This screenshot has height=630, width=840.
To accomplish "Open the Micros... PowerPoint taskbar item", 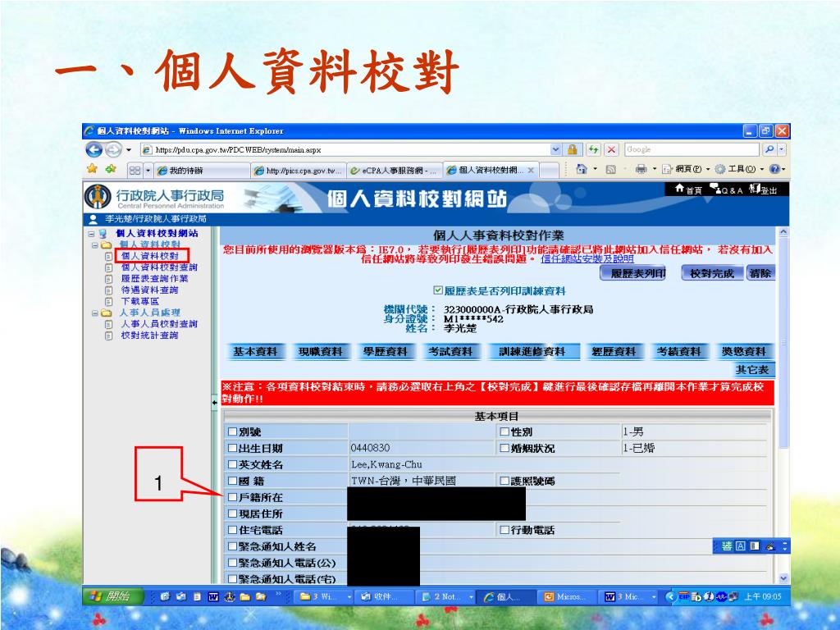I will [x=567, y=596].
